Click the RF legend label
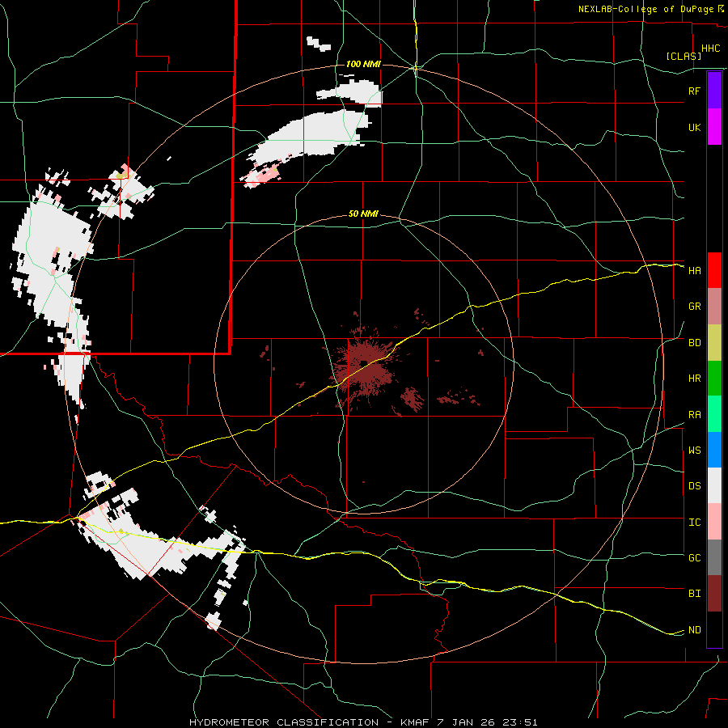The width and height of the screenshot is (728, 728). 694,91
